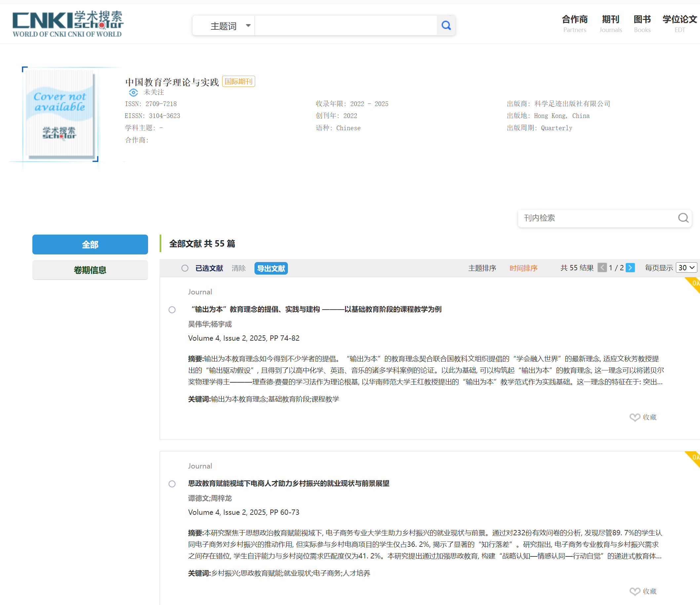Click the in-journal search magnifier icon
Viewport: 700px width, 605px height.
pos(683,218)
